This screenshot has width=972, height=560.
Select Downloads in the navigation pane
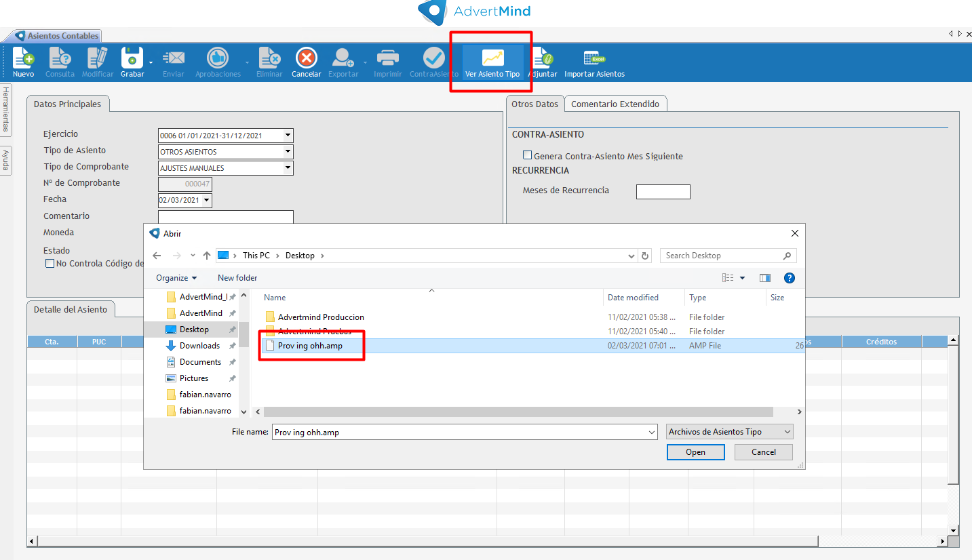(199, 346)
